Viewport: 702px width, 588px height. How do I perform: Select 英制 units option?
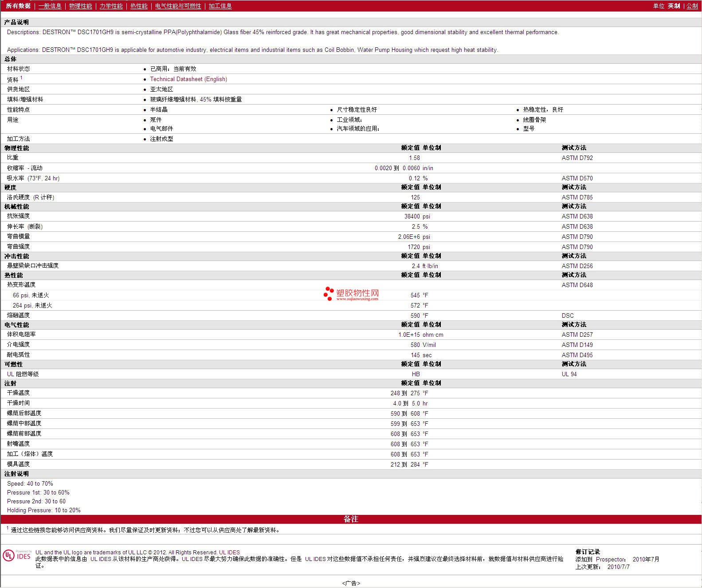[x=674, y=6]
